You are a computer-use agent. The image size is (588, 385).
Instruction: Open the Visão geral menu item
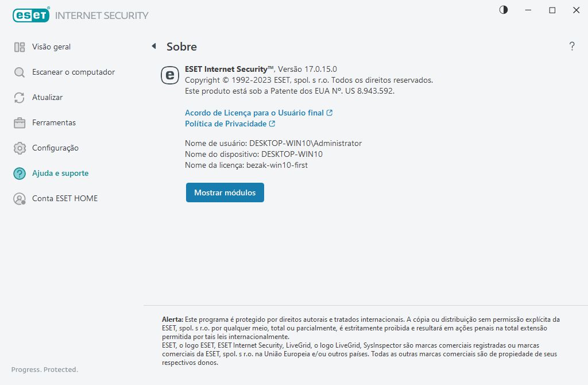tap(52, 47)
